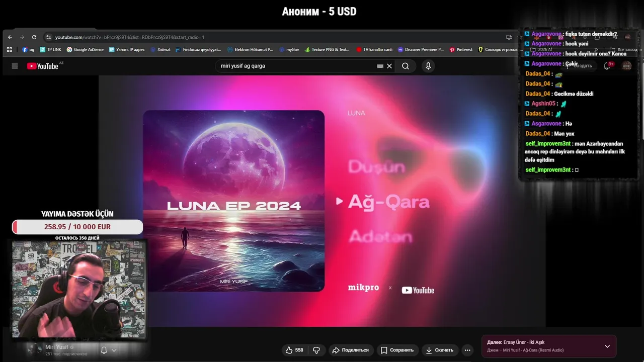Open the Findoc.az bookmark
Image resolution: width=644 pixels, height=362 pixels.
(198, 50)
